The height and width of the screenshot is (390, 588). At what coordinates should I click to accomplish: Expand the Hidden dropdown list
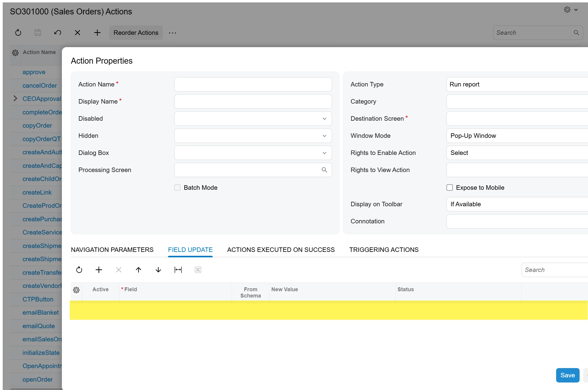tap(324, 136)
